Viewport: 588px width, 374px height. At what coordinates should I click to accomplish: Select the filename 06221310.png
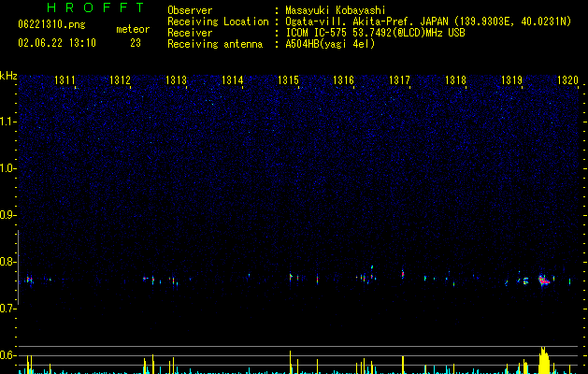[51, 25]
